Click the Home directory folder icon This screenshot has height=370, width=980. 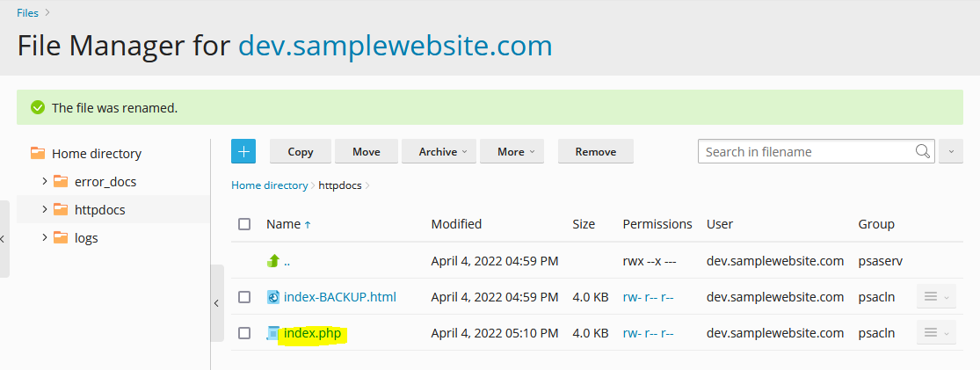[x=38, y=153]
